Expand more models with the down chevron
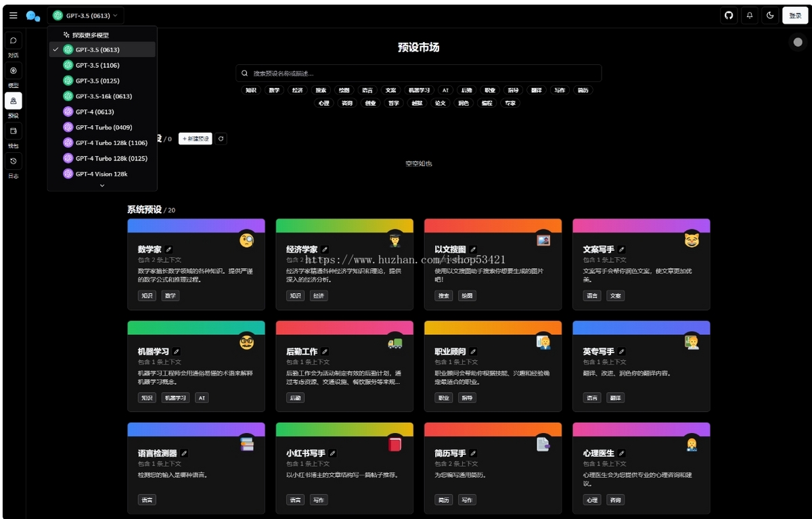Viewport: 812px width, 519px height. pos(102,185)
